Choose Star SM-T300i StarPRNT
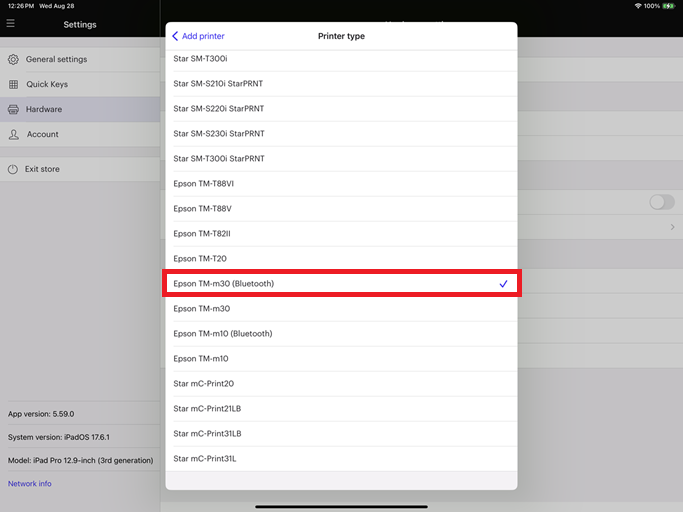 pyautogui.click(x=342, y=159)
